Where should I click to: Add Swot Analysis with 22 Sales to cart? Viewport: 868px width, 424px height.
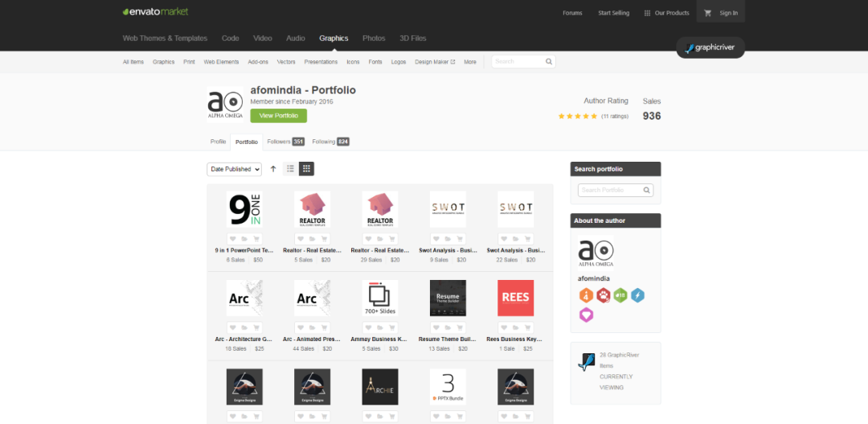point(527,240)
